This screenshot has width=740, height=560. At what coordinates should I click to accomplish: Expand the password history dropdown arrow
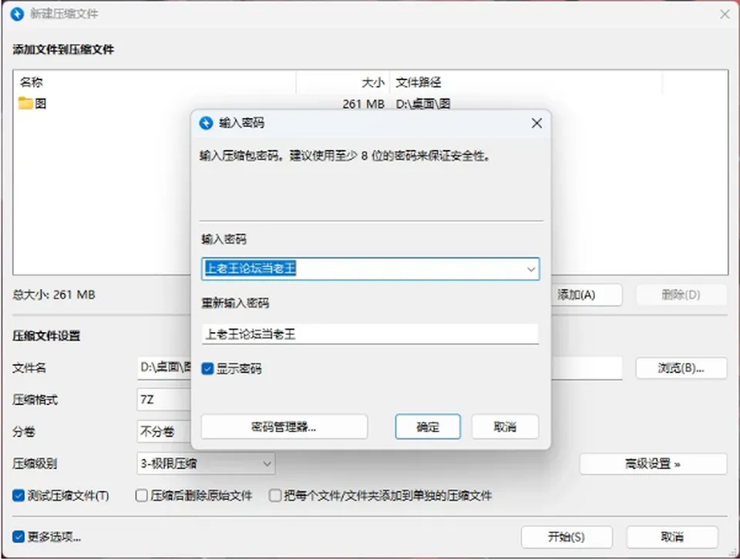(531, 270)
